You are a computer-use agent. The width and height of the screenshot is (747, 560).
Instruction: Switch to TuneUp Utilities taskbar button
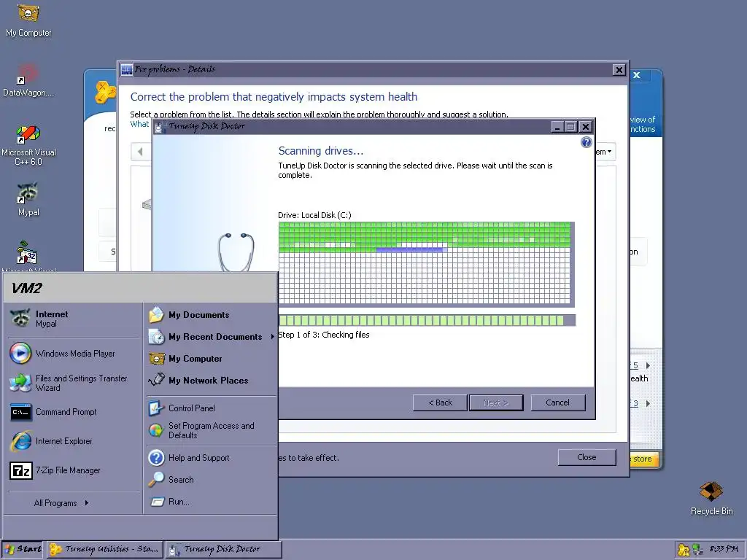105,549
